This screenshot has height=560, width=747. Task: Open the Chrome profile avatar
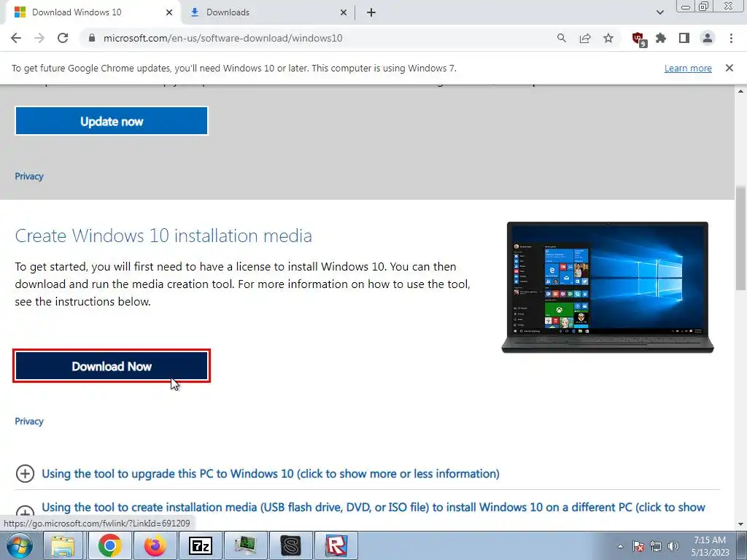(x=708, y=38)
